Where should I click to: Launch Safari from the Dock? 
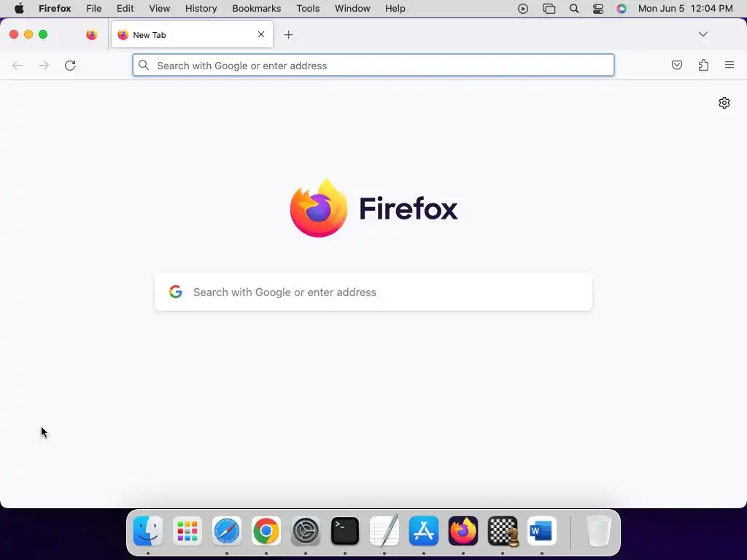click(x=227, y=531)
